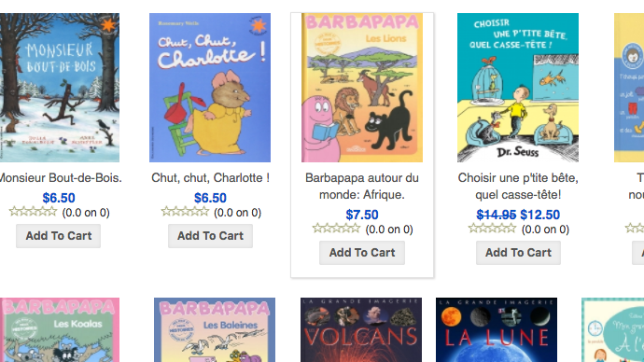Open Volcans Grande Imagerie cover
Screen dimensions: 644x362
tap(361, 330)
